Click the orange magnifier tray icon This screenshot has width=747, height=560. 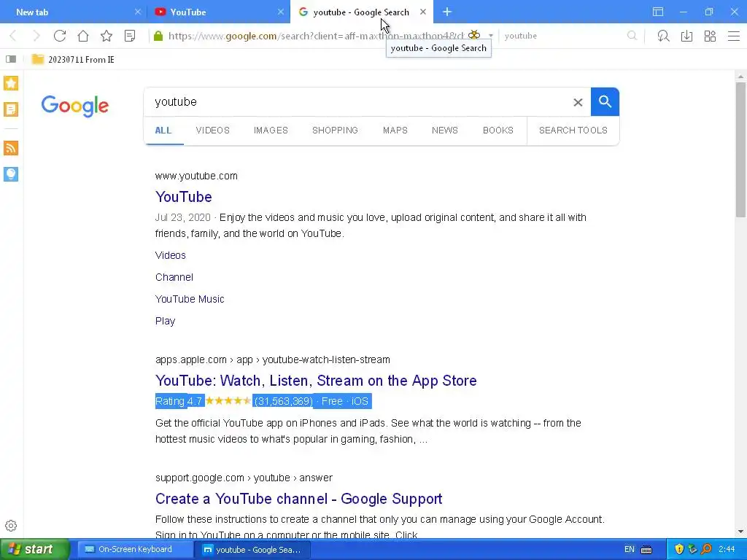pyautogui.click(x=706, y=550)
